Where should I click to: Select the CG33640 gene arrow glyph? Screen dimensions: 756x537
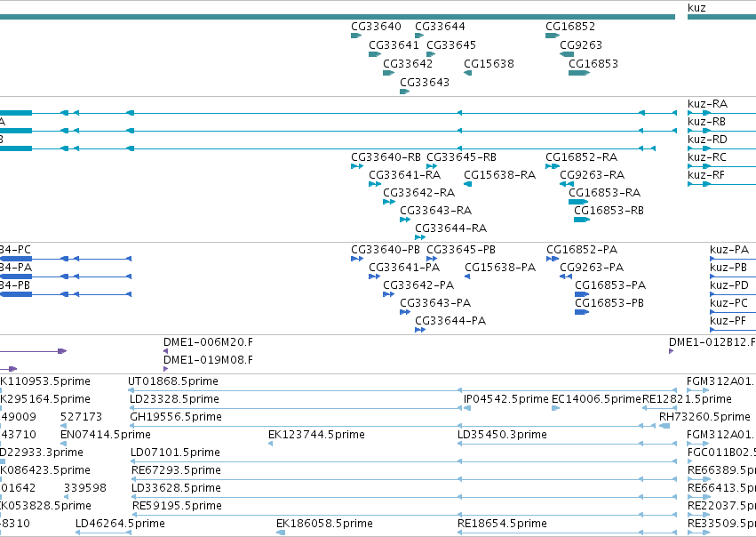[356, 36]
